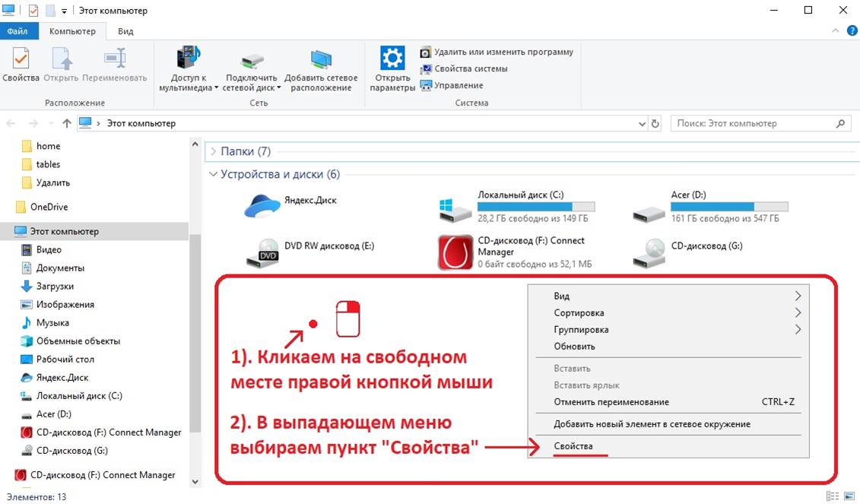The width and height of the screenshot is (860, 504).
Task: Switch to details view icon in status bar
Action: [x=832, y=496]
